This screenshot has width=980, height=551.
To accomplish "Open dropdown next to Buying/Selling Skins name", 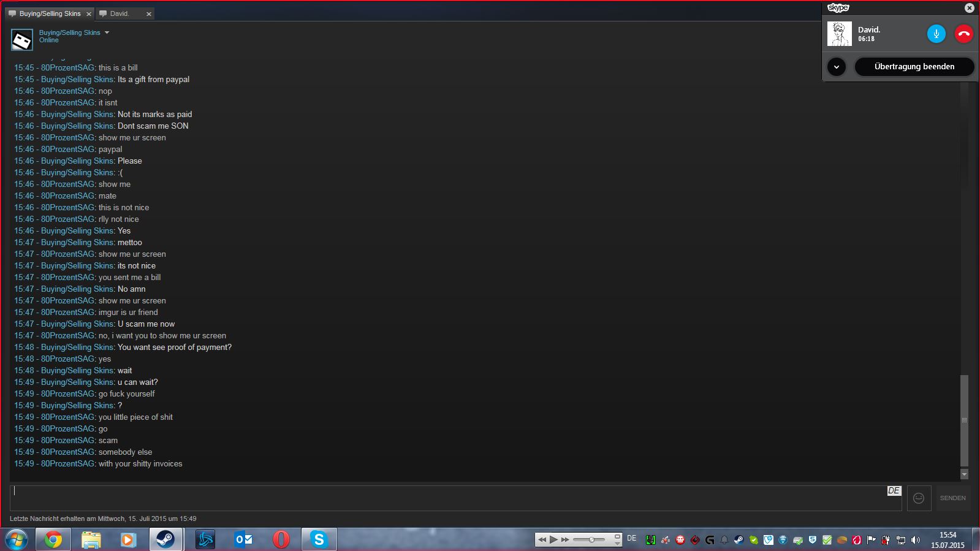I will [107, 32].
